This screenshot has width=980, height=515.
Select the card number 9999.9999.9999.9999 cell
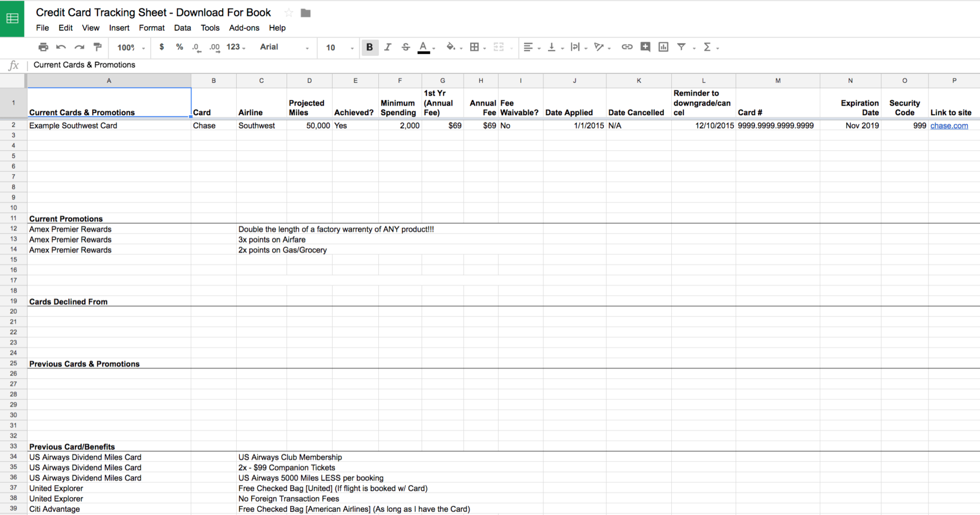tap(778, 126)
